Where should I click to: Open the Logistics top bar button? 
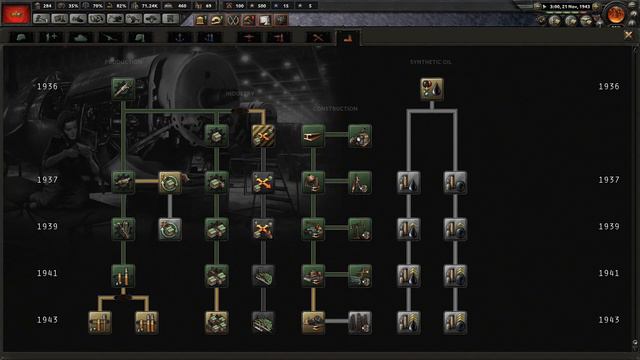pyautogui.click(x=171, y=19)
